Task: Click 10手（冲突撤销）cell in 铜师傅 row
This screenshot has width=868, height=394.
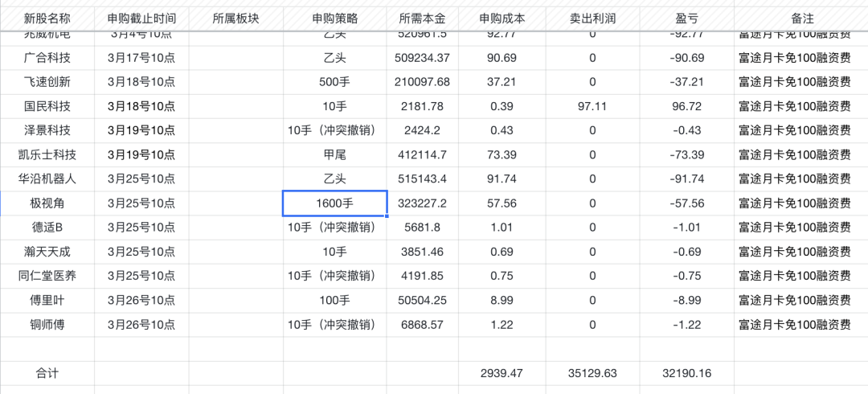Action: [x=335, y=325]
